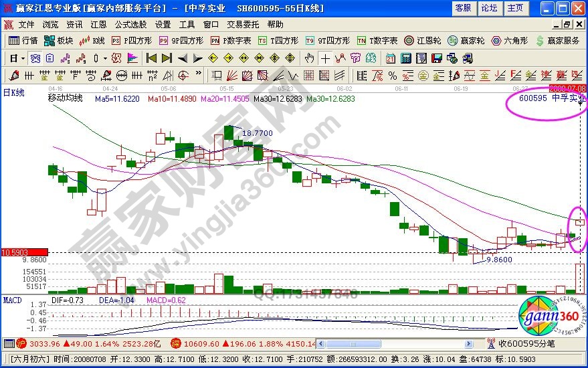Image resolution: width=588 pixels, height=368 pixels.
Task: Jump to first record arrow button
Action: [x=152, y=58]
